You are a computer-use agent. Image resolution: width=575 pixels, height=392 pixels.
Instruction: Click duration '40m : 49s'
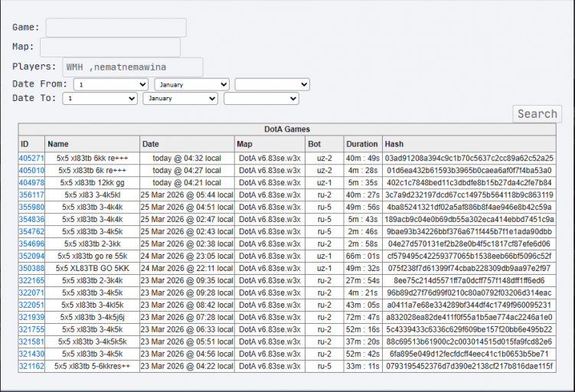point(363,158)
